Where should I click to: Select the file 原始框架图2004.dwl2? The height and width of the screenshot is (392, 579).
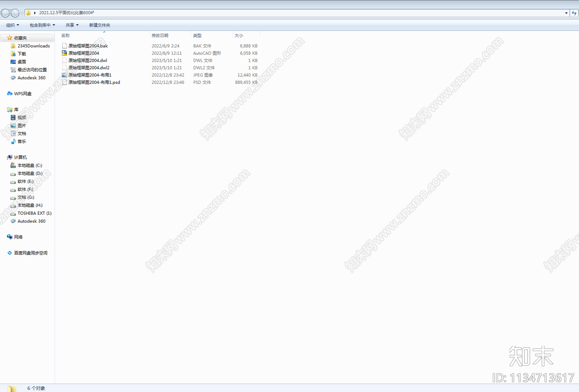tap(89, 68)
